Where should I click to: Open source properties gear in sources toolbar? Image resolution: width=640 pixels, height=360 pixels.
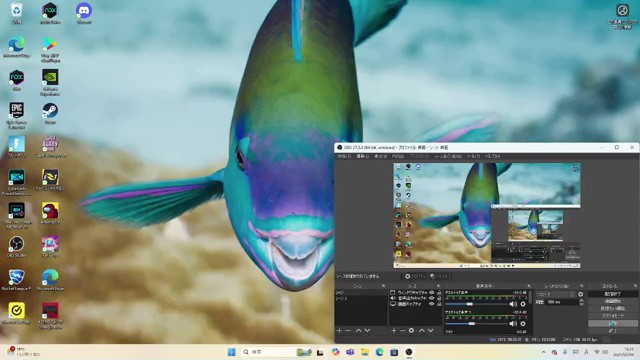(x=411, y=330)
